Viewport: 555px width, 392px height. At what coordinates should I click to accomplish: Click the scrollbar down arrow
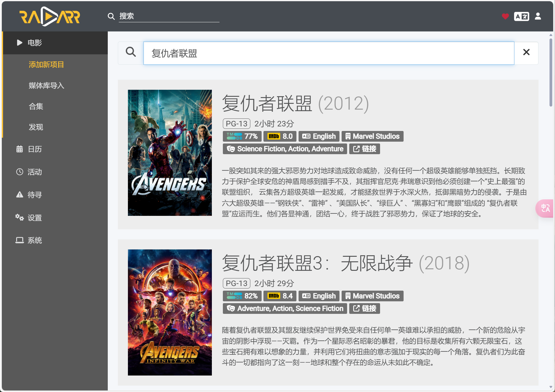coord(551,387)
